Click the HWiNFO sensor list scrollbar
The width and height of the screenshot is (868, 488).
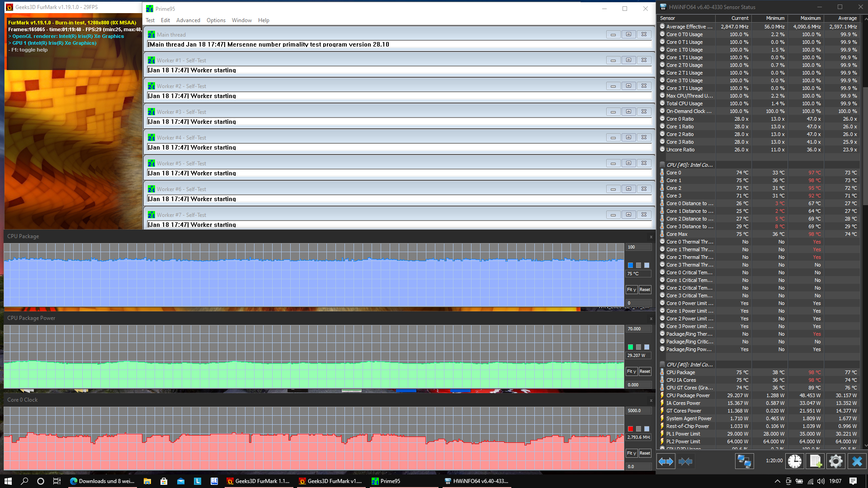[x=865, y=145]
